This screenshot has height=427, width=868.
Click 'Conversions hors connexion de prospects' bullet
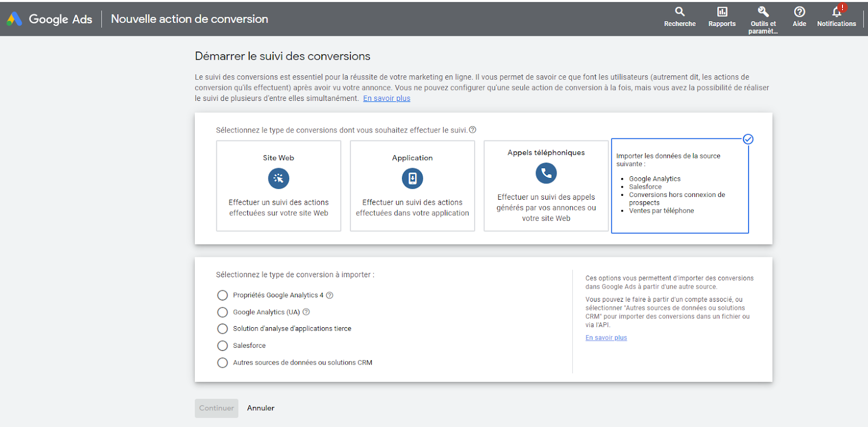click(x=677, y=199)
